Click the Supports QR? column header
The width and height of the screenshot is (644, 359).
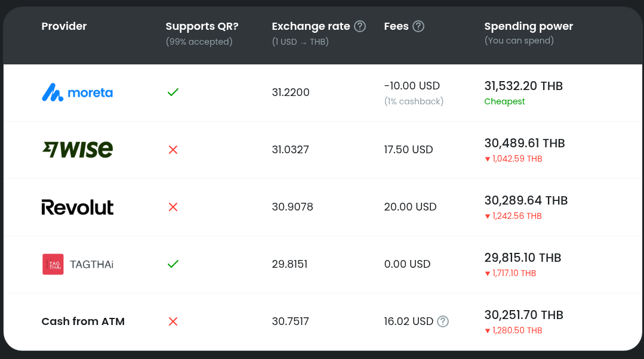point(202,26)
